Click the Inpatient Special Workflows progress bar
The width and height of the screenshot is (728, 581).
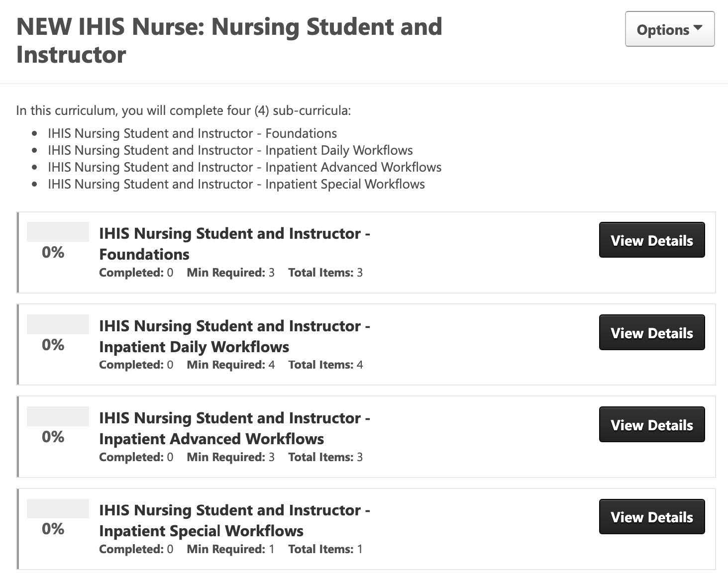tap(58, 509)
